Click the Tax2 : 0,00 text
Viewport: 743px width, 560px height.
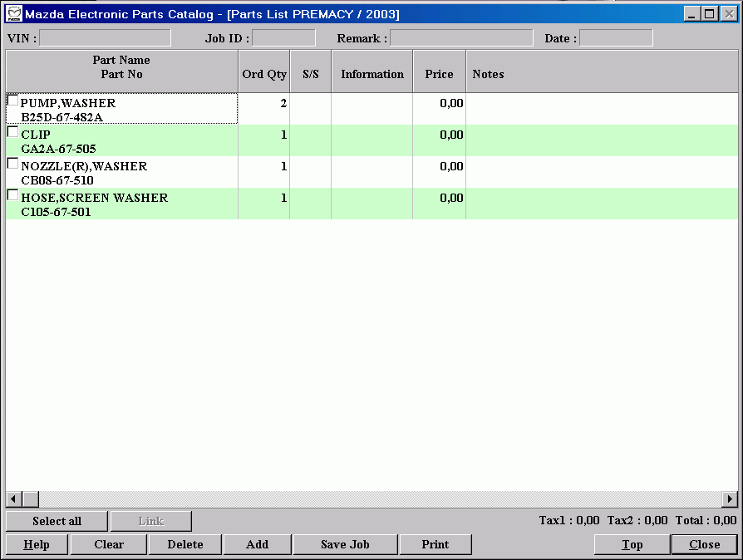point(637,520)
